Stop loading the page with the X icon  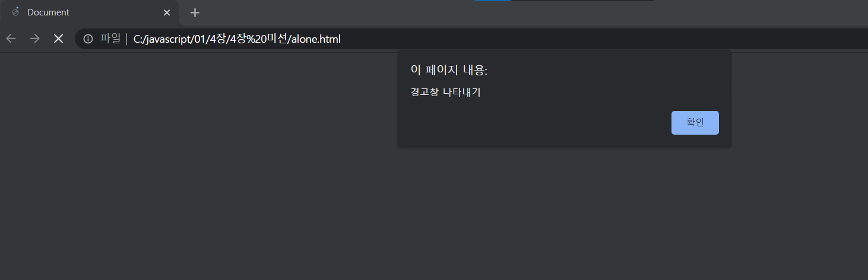[58, 39]
